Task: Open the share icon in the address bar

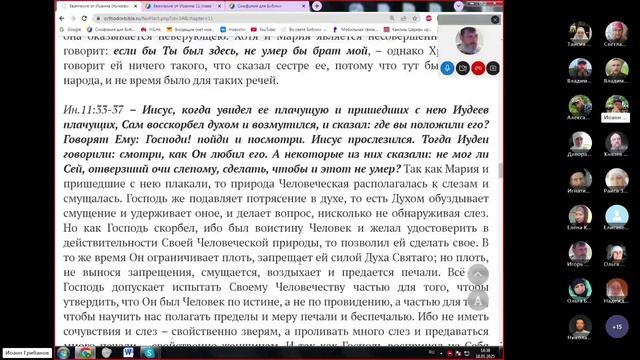Action: (403, 18)
